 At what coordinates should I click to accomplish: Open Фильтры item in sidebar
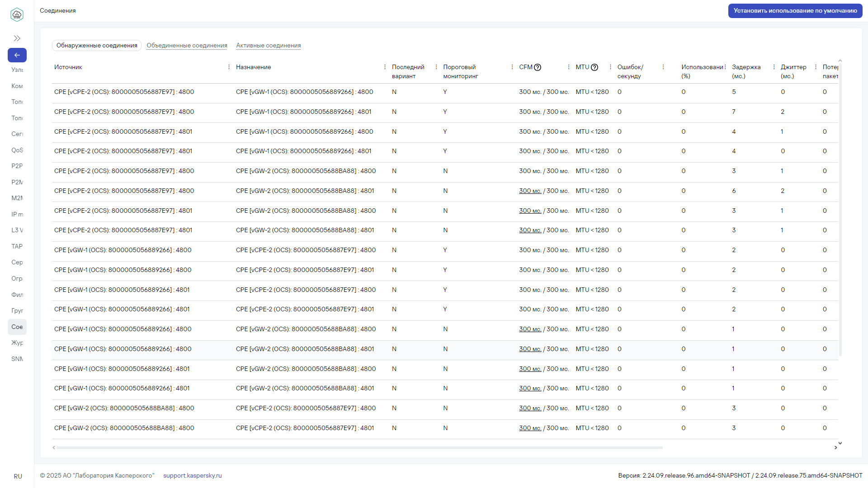pyautogui.click(x=17, y=295)
